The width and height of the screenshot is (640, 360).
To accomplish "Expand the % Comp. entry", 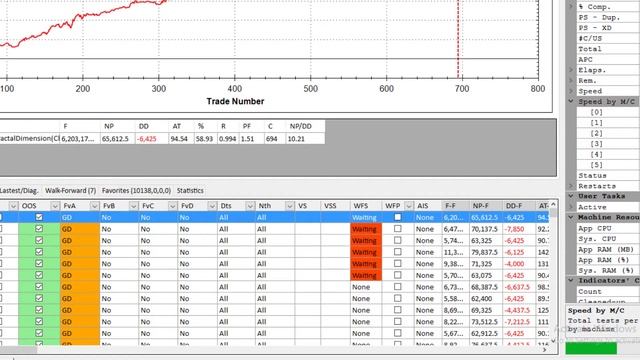I will click(571, 7).
